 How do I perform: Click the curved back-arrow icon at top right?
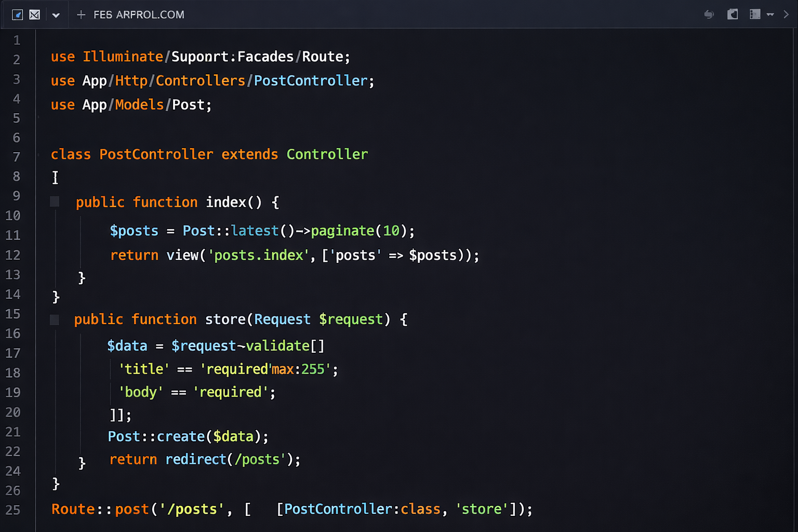pyautogui.click(x=709, y=14)
